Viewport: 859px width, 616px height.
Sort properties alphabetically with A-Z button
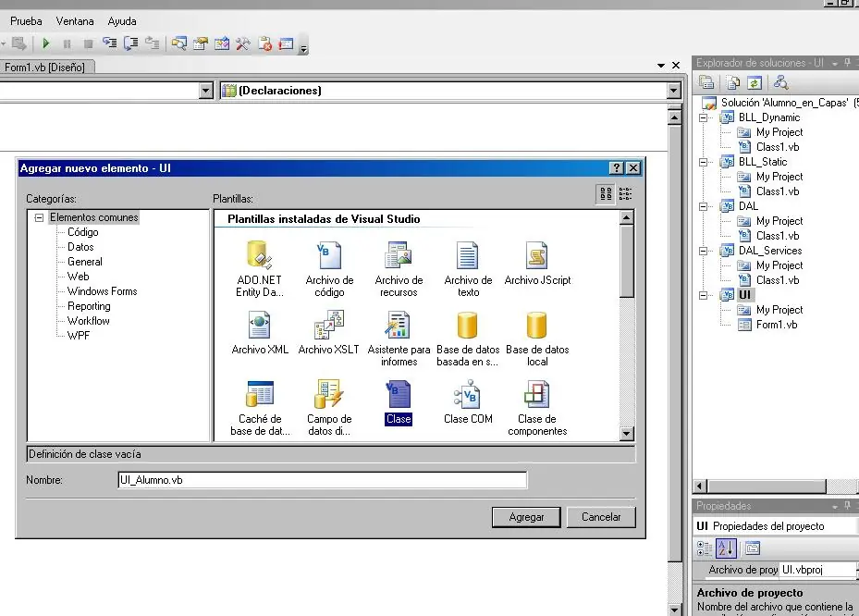[726, 548]
